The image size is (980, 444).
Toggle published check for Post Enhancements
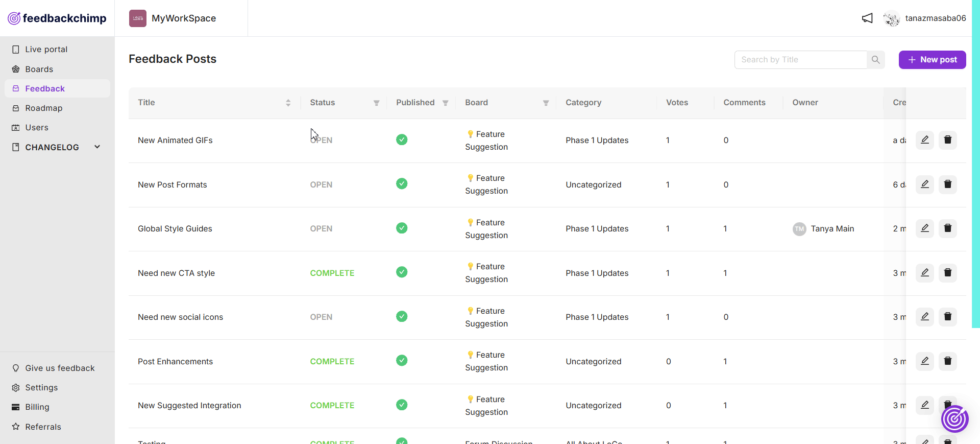(402, 360)
